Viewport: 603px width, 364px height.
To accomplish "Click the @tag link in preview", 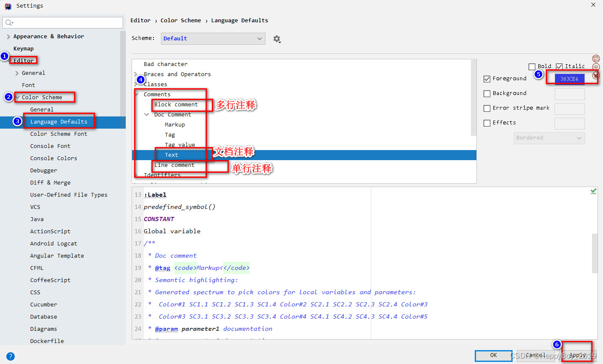I will coord(163,267).
